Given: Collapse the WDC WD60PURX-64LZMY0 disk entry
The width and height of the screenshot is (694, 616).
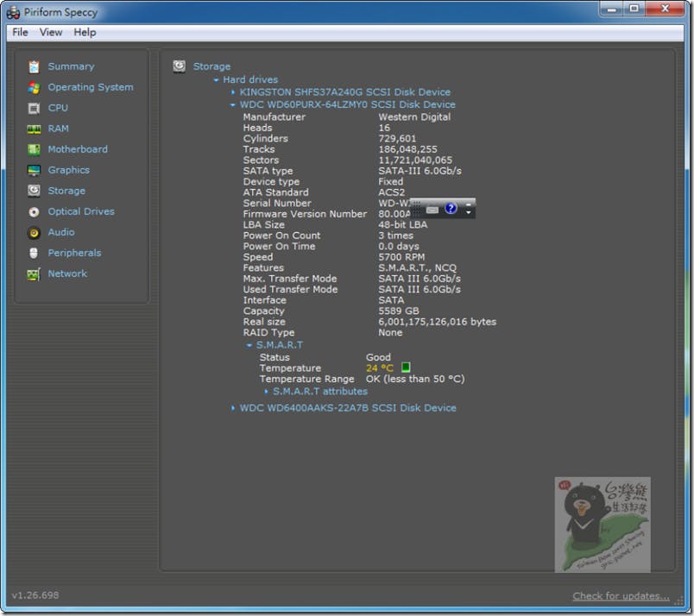Looking at the screenshot, I should click(x=233, y=104).
